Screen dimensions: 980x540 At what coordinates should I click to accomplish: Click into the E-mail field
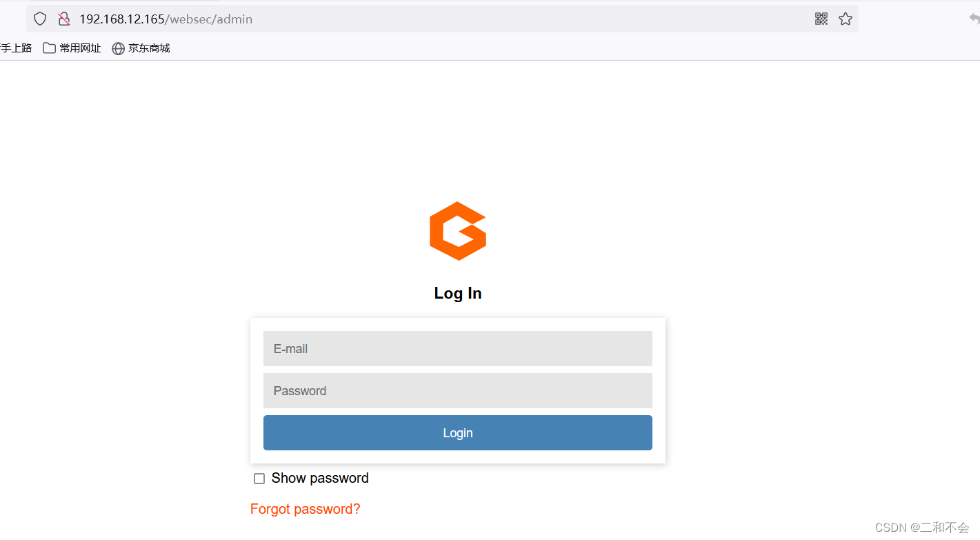[x=458, y=348]
